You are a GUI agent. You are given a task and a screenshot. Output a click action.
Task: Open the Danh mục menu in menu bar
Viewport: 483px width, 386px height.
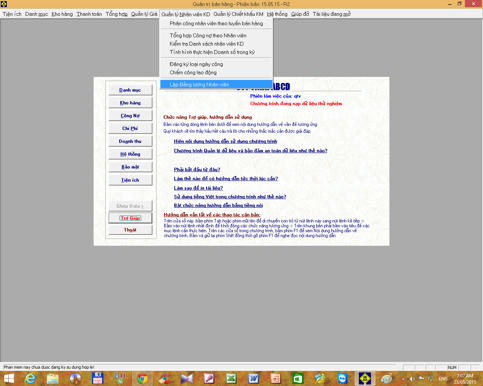pyautogui.click(x=36, y=14)
